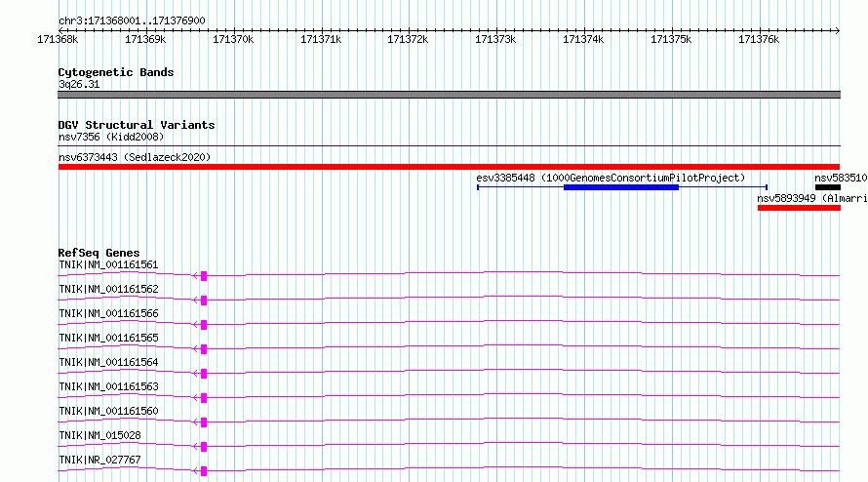Click the 171372k ruler position label

point(408,39)
